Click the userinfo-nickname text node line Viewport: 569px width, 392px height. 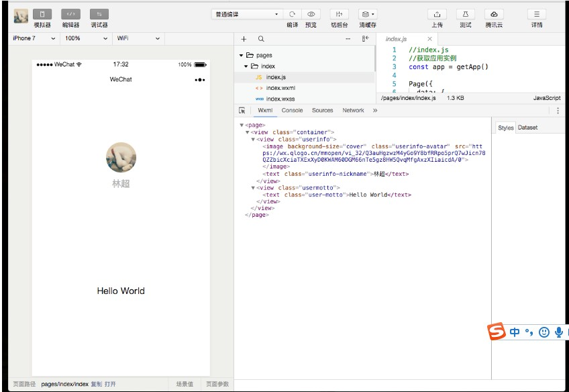click(x=335, y=174)
